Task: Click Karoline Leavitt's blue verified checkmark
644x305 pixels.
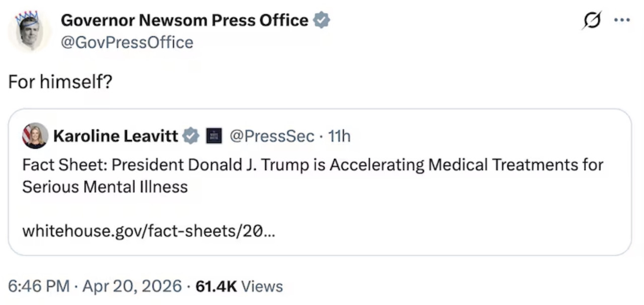Action: [x=191, y=136]
